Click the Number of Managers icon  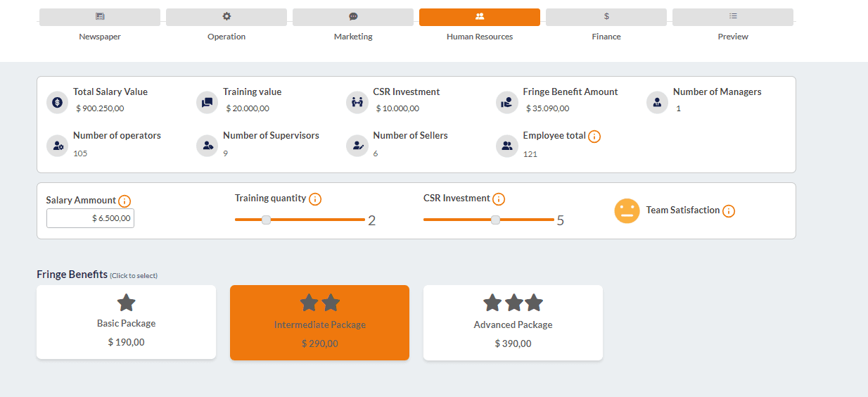657,102
